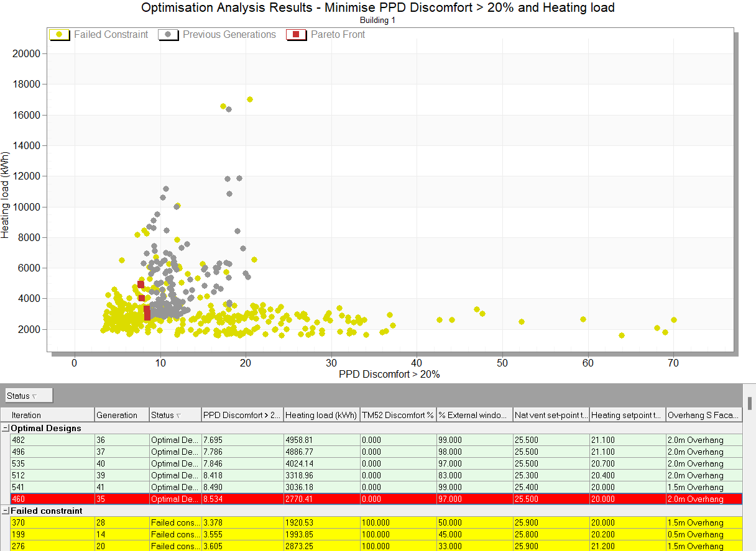756x551 pixels.
Task: Click the yellow Failed Constraint legend marker
Action: pyautogui.click(x=60, y=35)
